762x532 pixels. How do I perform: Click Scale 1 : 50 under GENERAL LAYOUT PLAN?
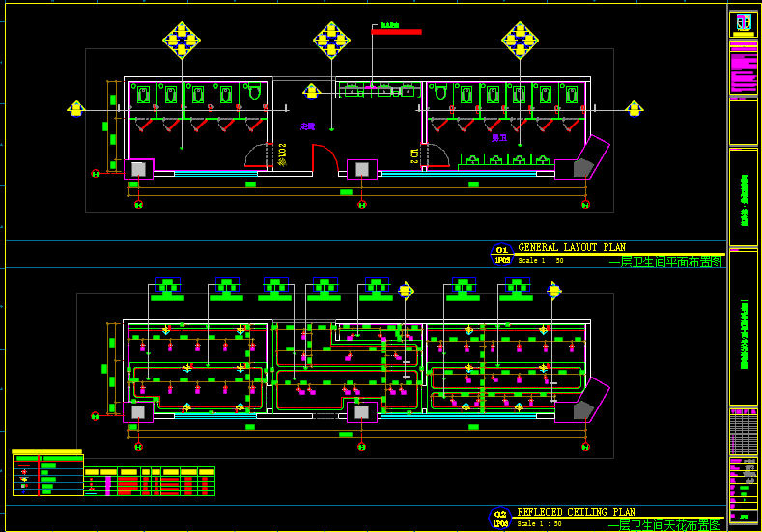(541, 261)
